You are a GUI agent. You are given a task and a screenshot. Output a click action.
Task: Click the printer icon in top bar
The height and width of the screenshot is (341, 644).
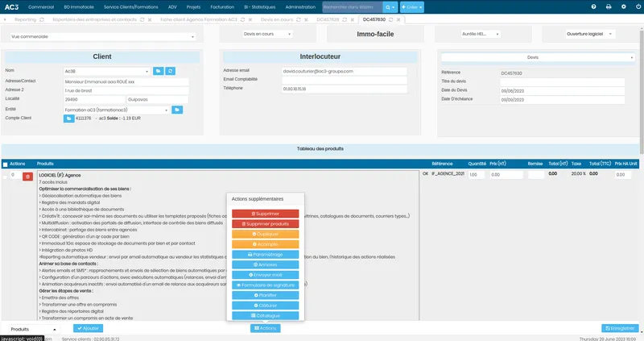[x=609, y=6]
